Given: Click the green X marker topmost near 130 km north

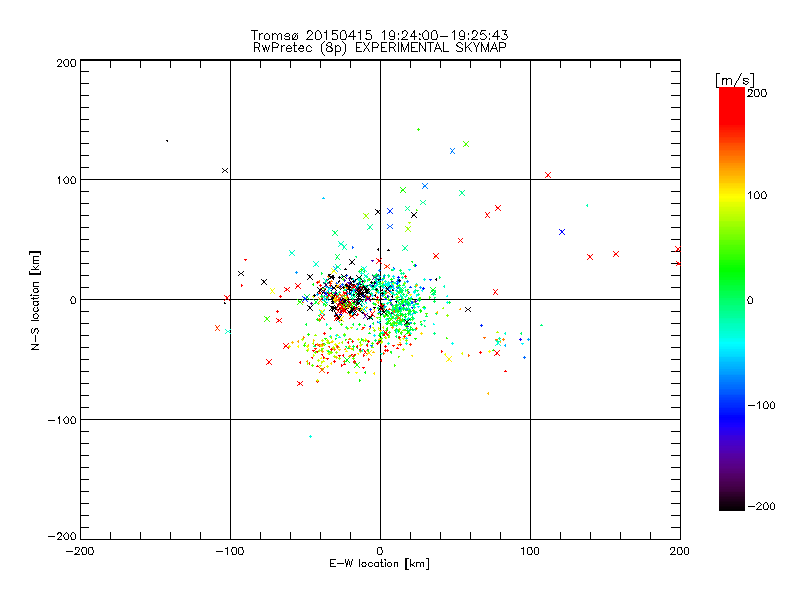Looking at the screenshot, I should (x=466, y=144).
